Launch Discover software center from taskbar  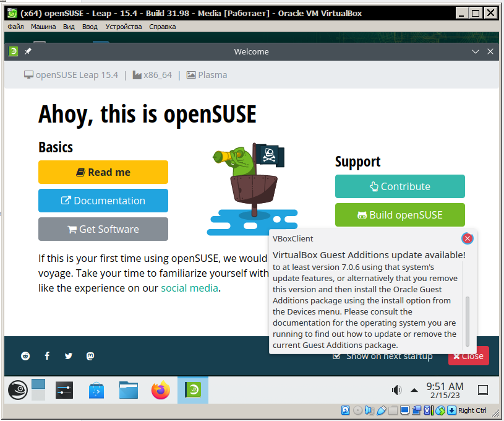tap(96, 390)
